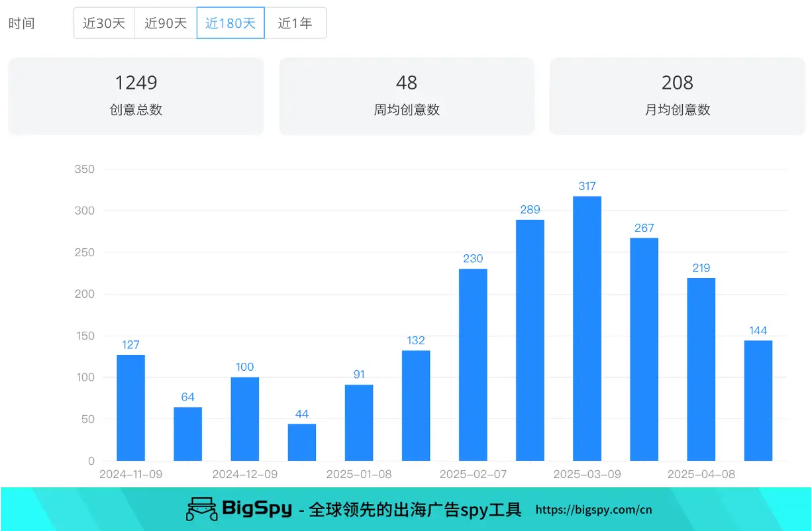This screenshot has height=531, width=812.
Task: Select the 近90天 time range
Action: pos(166,23)
